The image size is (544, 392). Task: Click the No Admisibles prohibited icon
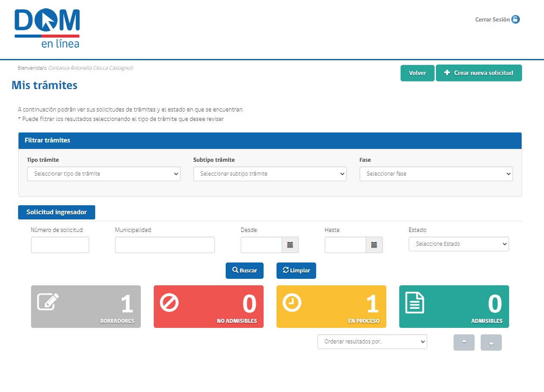tap(169, 302)
